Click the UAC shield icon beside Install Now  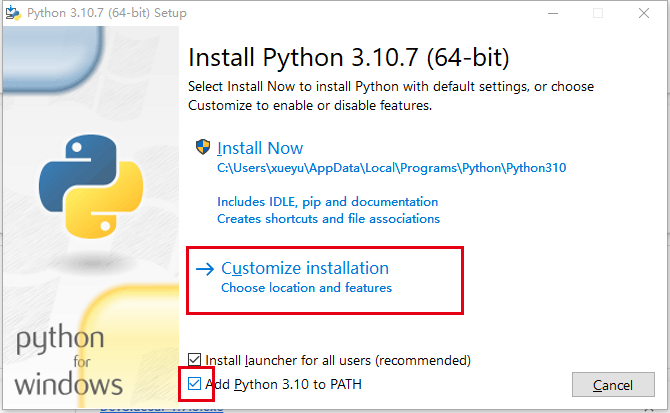click(x=203, y=147)
